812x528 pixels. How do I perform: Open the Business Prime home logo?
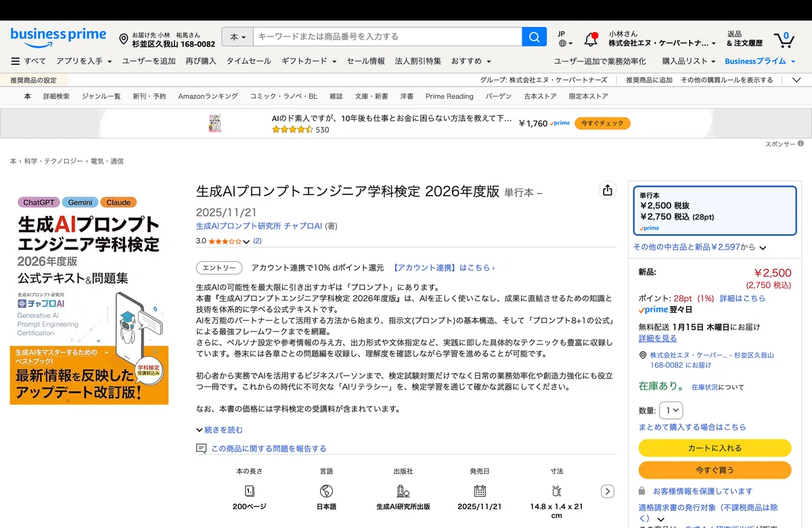tap(58, 37)
